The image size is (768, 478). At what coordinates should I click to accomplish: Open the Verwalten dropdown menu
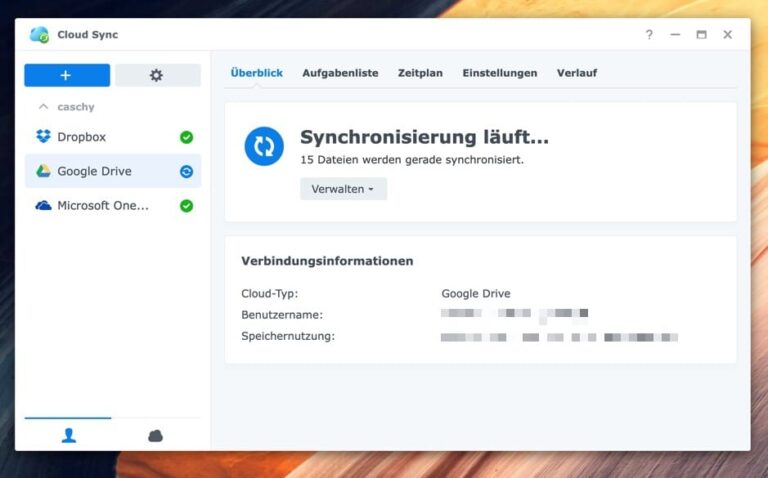coord(343,189)
